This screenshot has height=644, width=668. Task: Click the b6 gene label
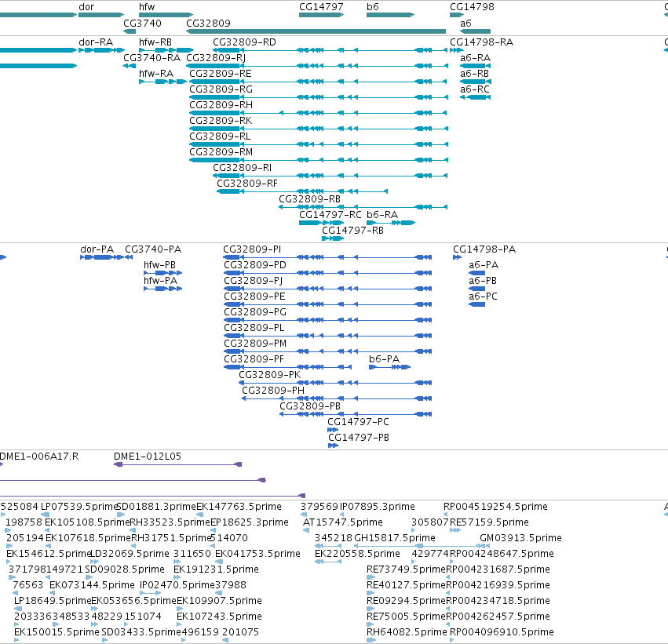pos(373,7)
